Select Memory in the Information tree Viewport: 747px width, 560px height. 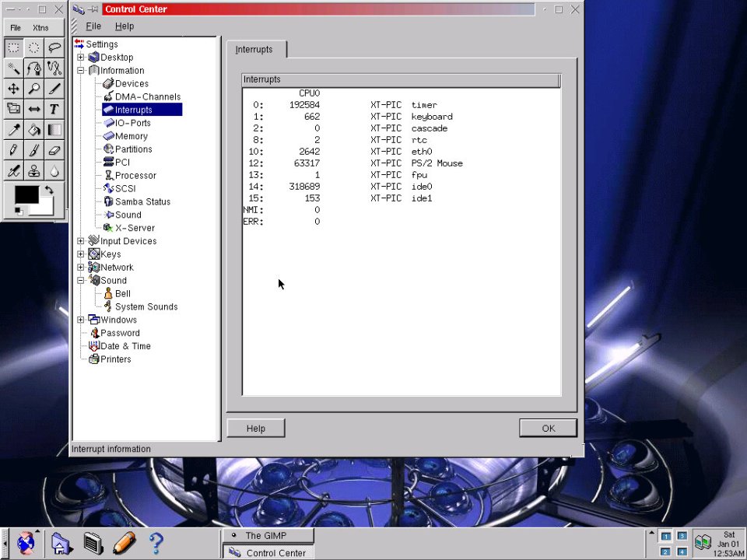(131, 136)
